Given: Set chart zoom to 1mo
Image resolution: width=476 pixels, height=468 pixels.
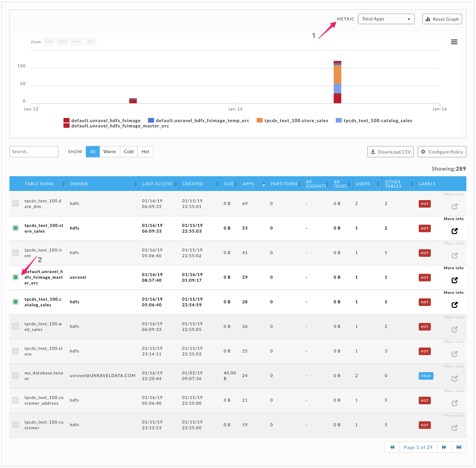Looking at the screenshot, I should click(x=49, y=41).
